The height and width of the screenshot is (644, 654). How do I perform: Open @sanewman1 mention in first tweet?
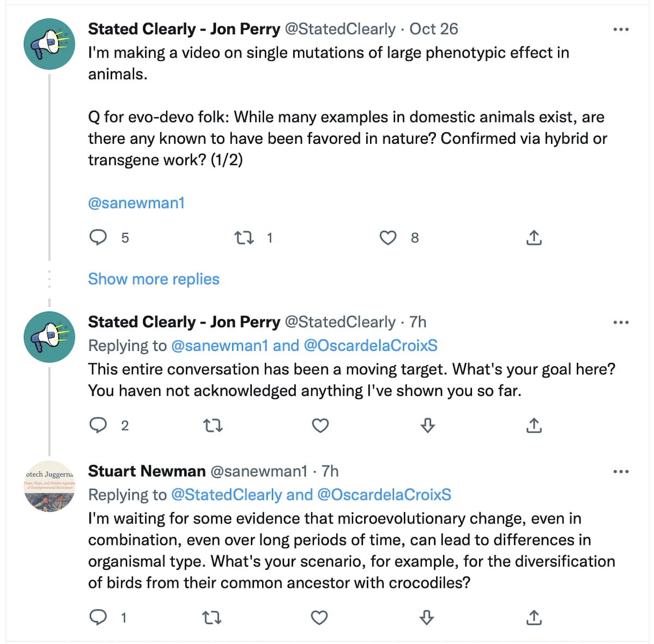pyautogui.click(x=136, y=203)
